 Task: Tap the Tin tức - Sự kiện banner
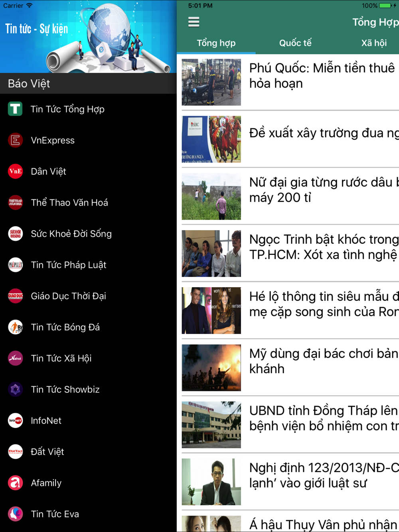pos(88,36)
